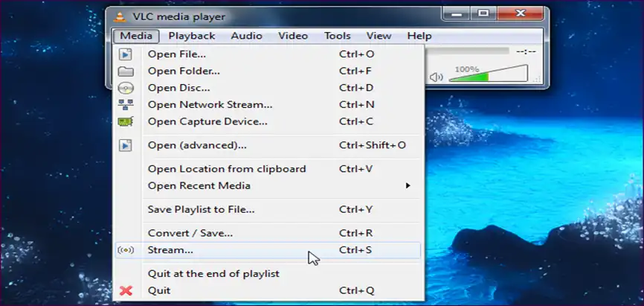Choose Open Folder... menu entry
644x306 pixels.
point(268,71)
